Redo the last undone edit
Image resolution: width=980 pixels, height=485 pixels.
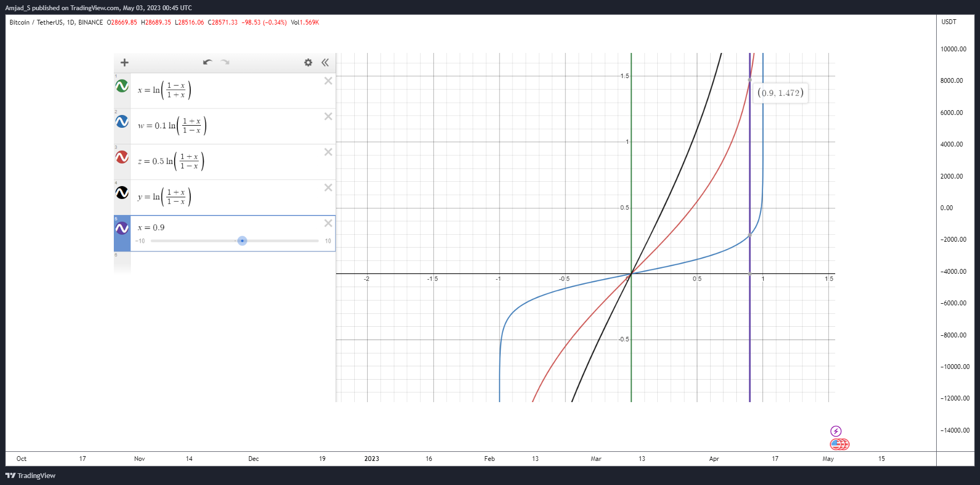tap(225, 62)
